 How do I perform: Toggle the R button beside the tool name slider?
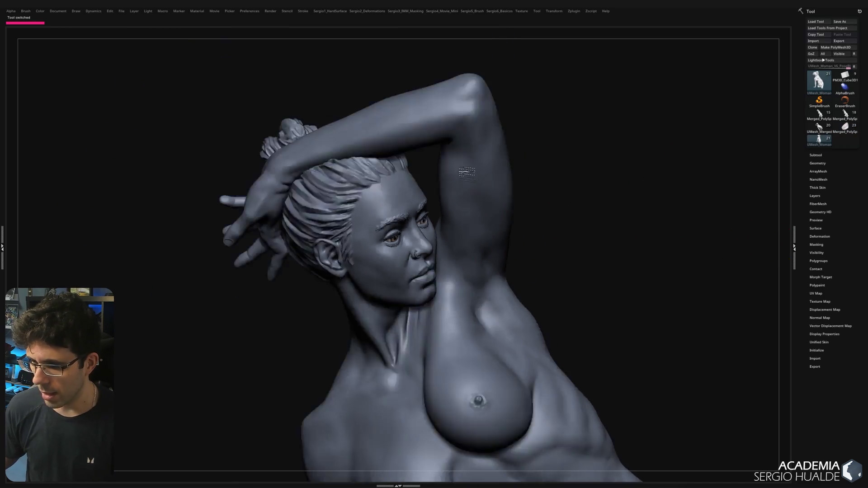[854, 66]
